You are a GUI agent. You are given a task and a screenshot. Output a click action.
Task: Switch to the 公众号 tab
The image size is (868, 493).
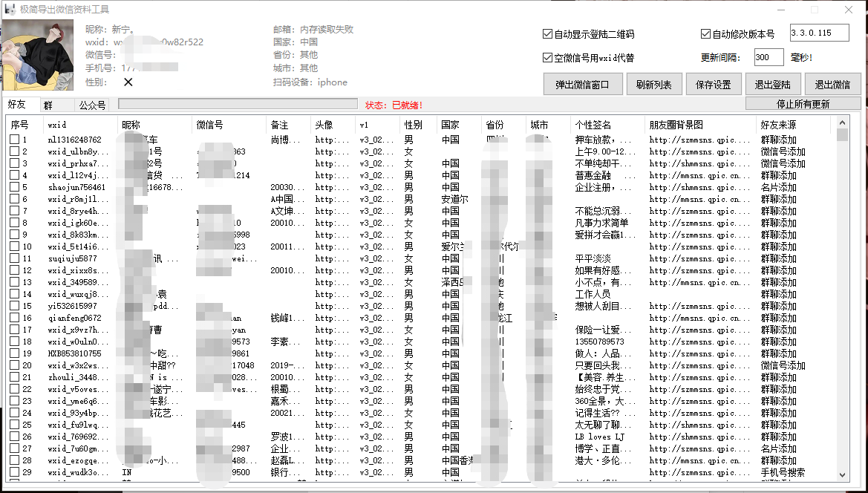[x=92, y=105]
